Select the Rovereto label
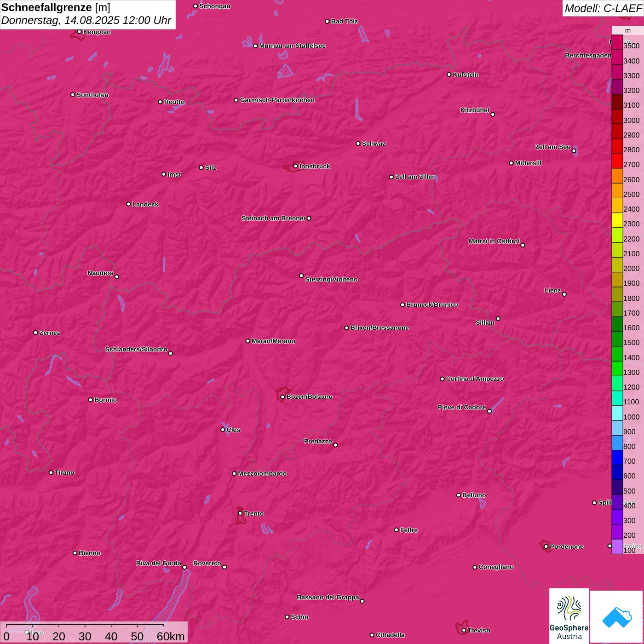Screen dimensions: 644x644 pos(207,563)
